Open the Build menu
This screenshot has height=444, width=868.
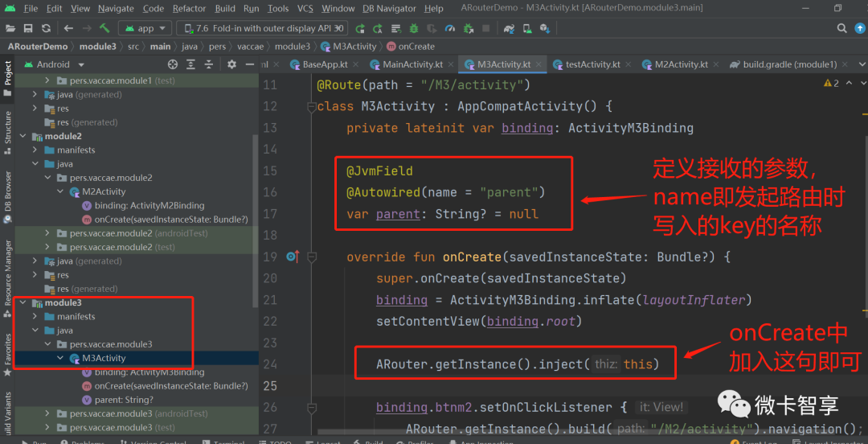pyautogui.click(x=225, y=8)
